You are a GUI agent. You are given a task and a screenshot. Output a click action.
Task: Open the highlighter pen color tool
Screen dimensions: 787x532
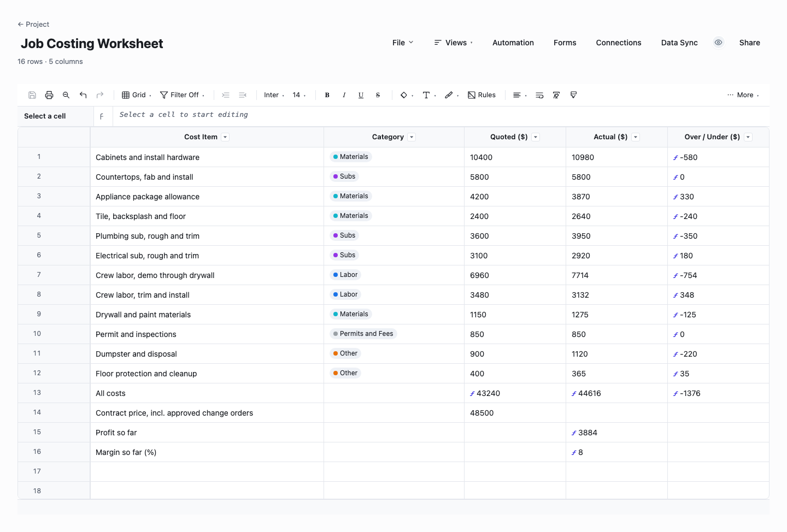[x=451, y=95]
